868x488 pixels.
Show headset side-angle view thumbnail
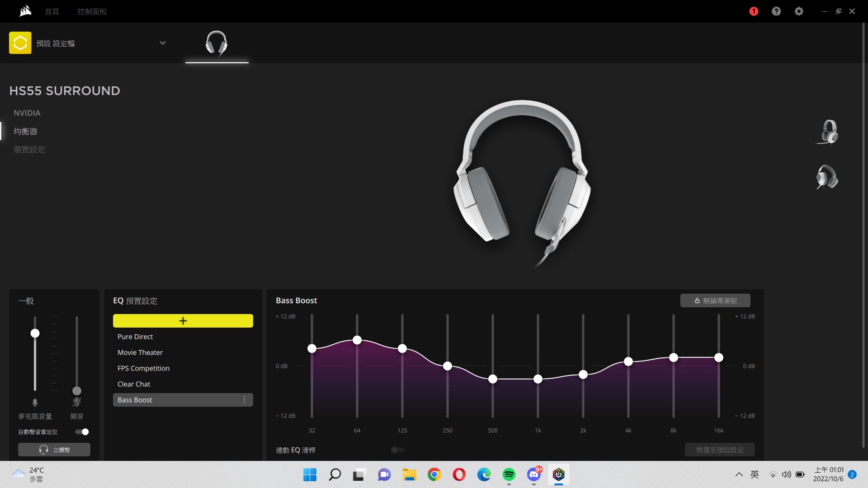(827, 177)
